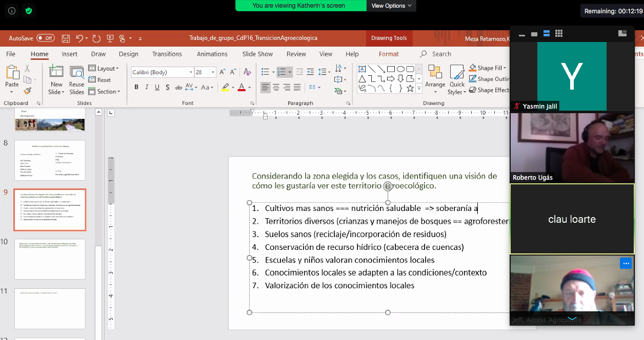Toggle the AutoSave switch
644x340 pixels.
46,38
